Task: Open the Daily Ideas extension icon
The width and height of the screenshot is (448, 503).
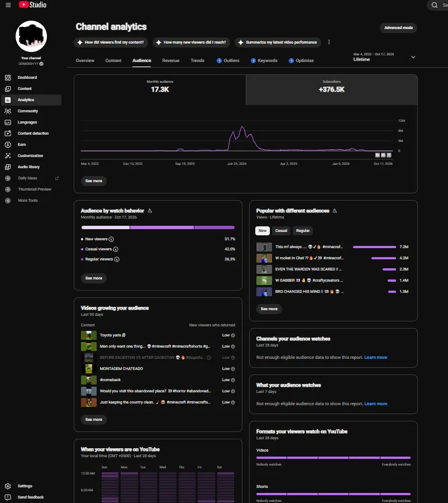Action: coord(8,178)
